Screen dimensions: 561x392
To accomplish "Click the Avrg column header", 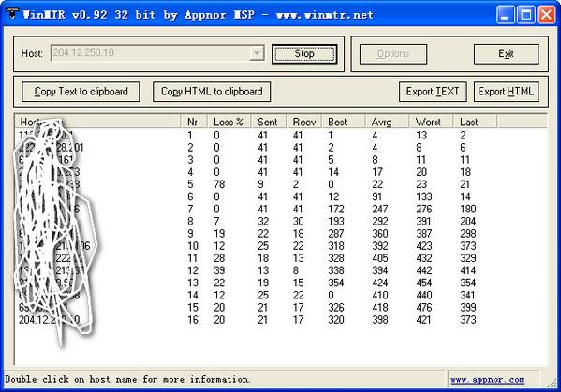I will [388, 122].
